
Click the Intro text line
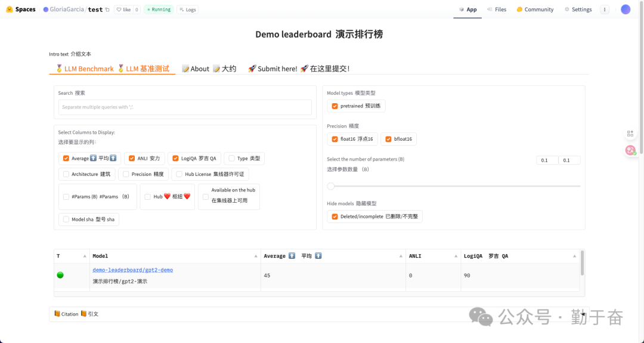tap(70, 54)
